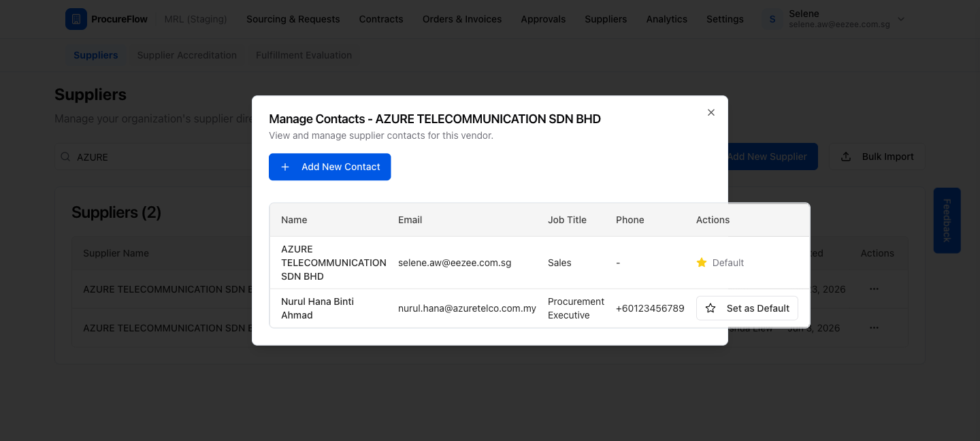Open actions menu for the Jun 8, 2026 row
Screen dimensions: 980x441
tap(875, 328)
